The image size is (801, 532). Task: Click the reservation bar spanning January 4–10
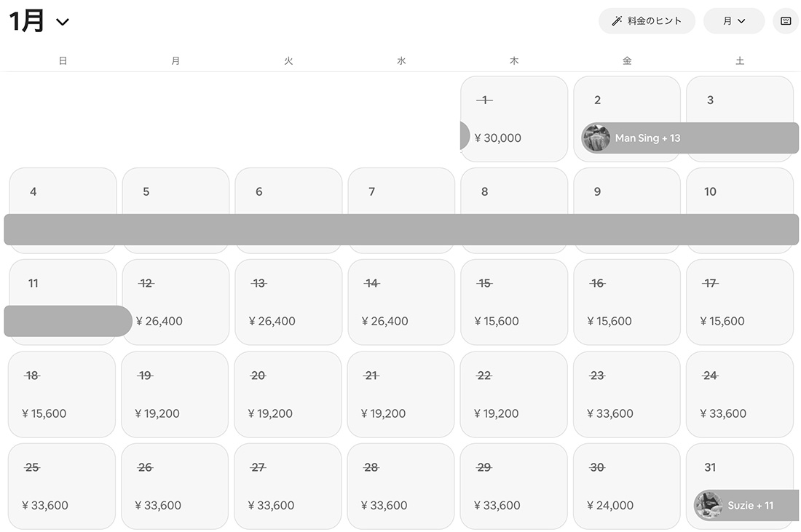[x=400, y=229]
